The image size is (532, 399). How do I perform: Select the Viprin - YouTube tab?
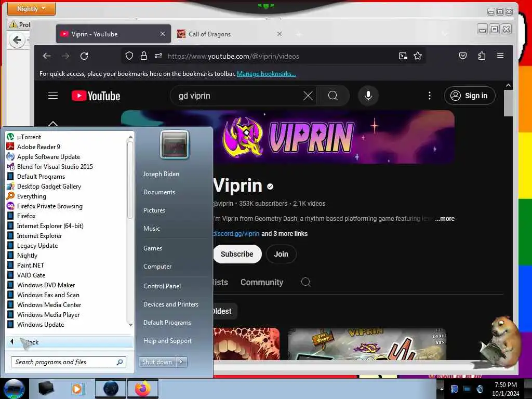coord(113,34)
